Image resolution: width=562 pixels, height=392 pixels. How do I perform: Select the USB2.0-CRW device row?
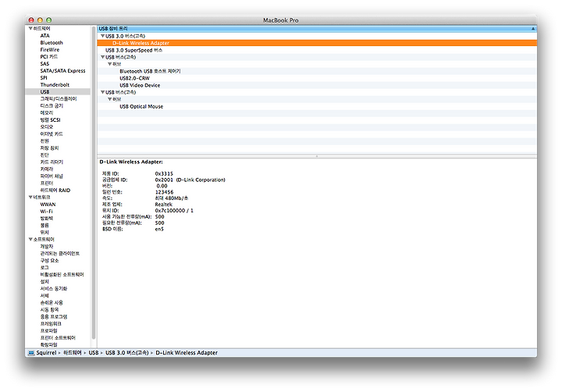click(317, 78)
